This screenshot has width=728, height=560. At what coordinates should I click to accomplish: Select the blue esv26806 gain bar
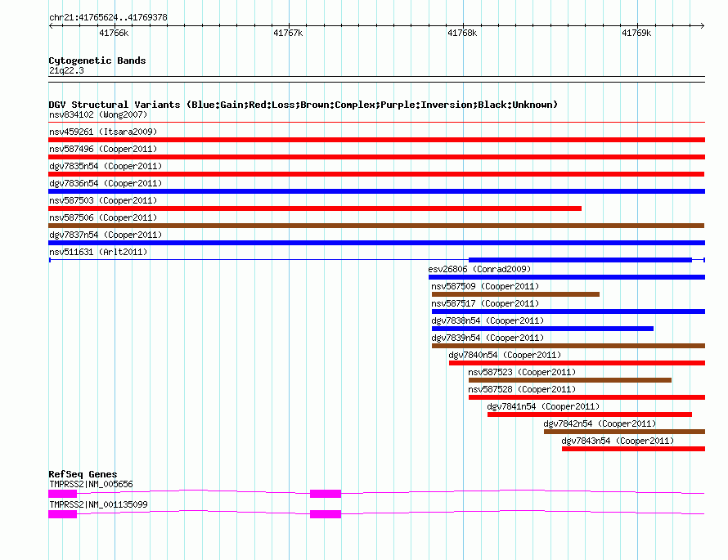tap(566, 277)
